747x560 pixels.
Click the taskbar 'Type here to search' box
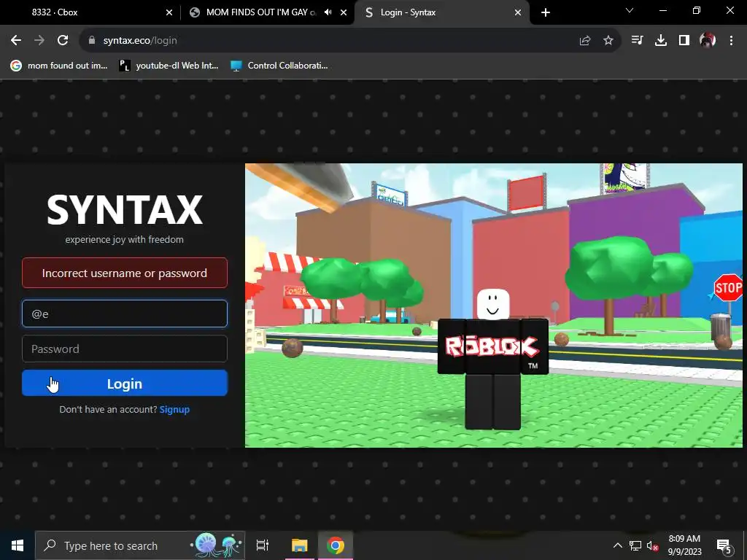coord(140,545)
